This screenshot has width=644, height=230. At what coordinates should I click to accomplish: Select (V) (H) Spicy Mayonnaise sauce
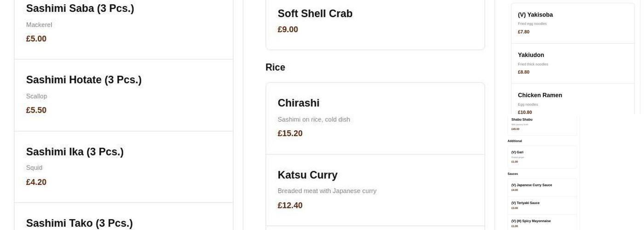click(531, 221)
